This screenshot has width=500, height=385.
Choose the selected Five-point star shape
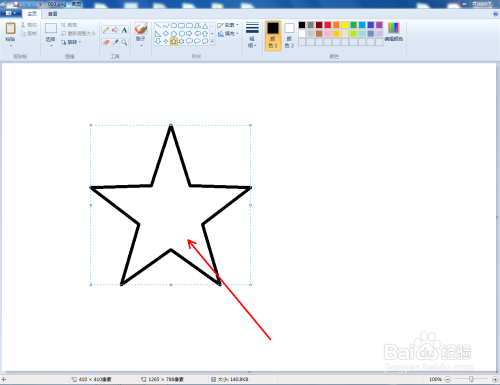point(174,41)
